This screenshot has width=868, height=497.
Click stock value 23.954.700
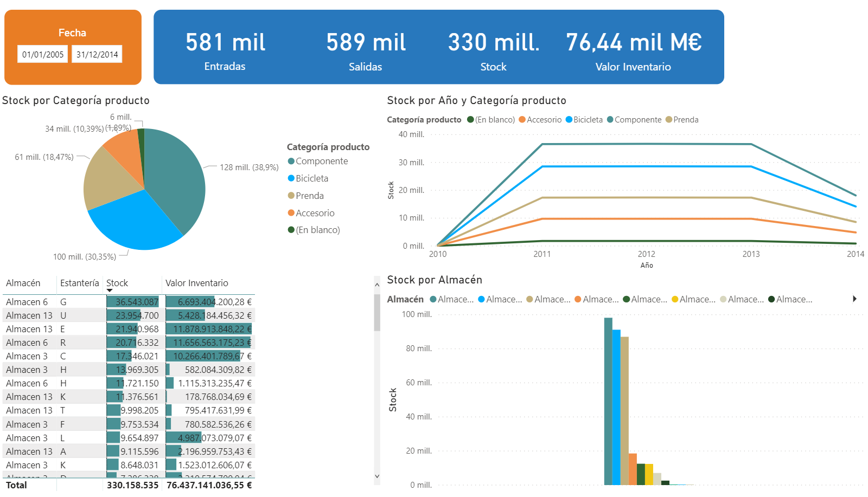pos(137,315)
